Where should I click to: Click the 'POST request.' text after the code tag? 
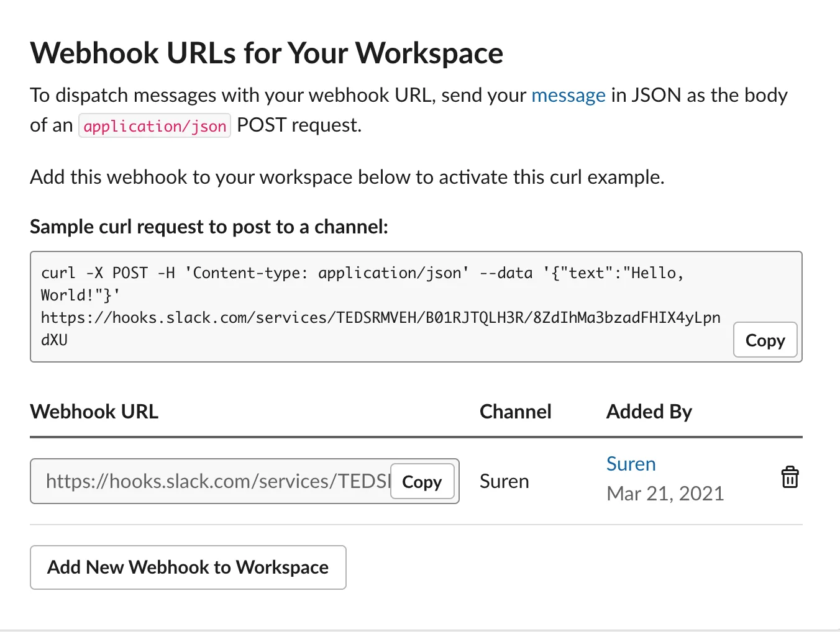pos(299,125)
